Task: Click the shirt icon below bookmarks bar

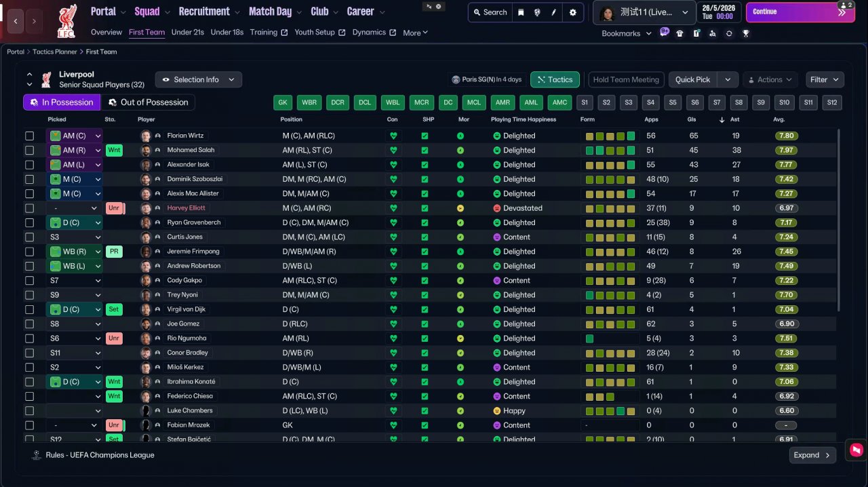Action: click(680, 33)
